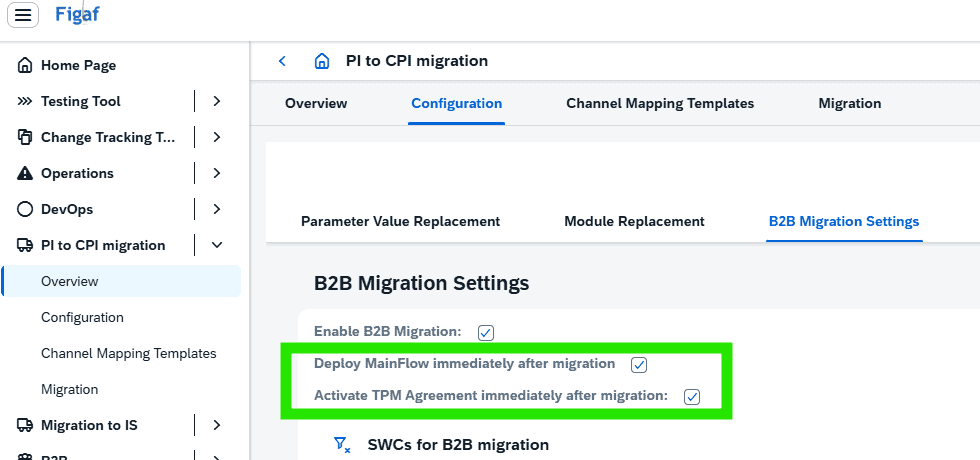Image resolution: width=980 pixels, height=460 pixels.
Task: Click the PI to CPI migration page title
Action: [417, 61]
